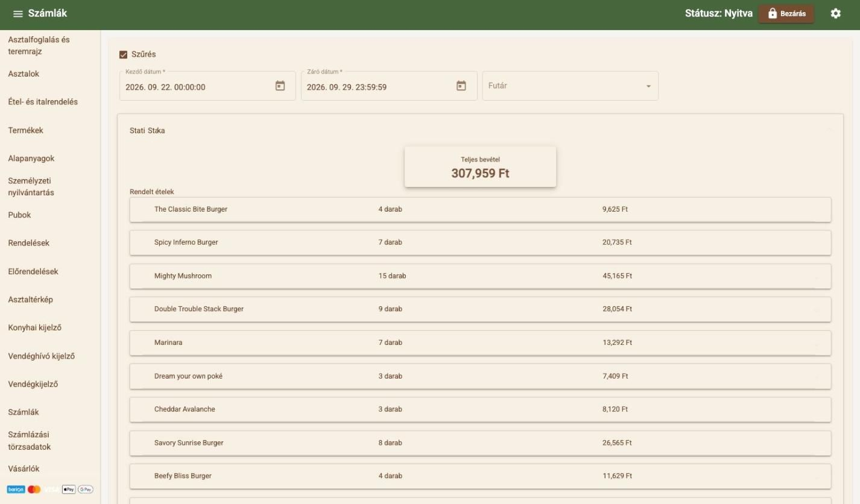Navigate to Termékek in the sidebar

(25, 130)
